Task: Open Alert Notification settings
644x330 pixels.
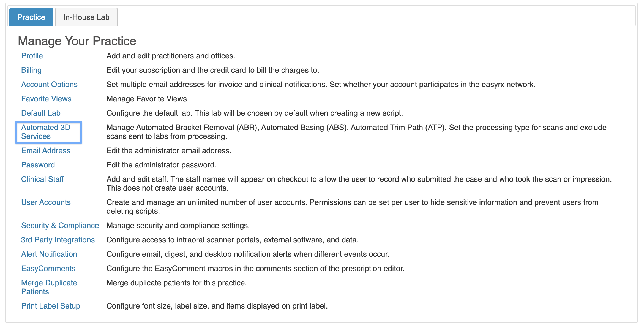Action: (x=49, y=254)
